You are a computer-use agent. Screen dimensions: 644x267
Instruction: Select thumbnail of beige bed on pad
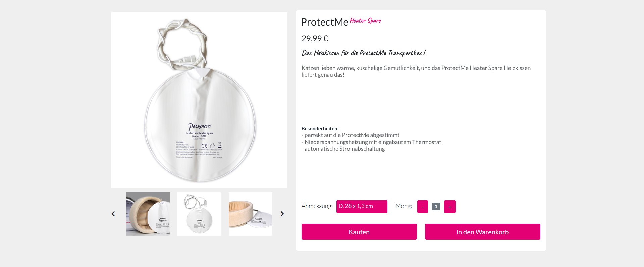pos(251,214)
